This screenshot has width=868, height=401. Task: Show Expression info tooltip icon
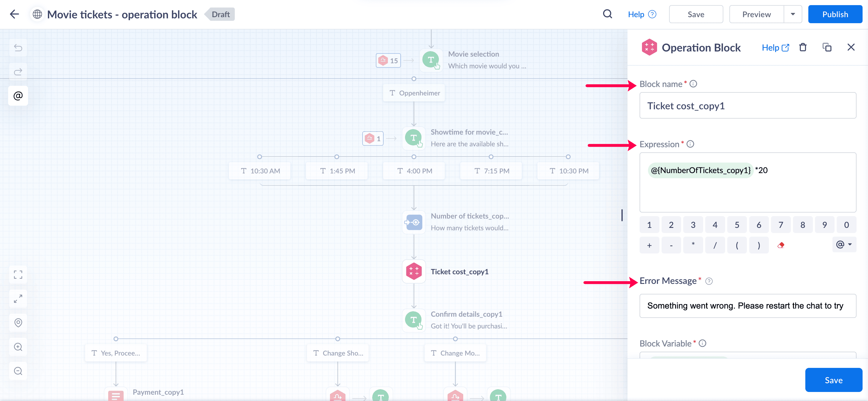pos(690,144)
